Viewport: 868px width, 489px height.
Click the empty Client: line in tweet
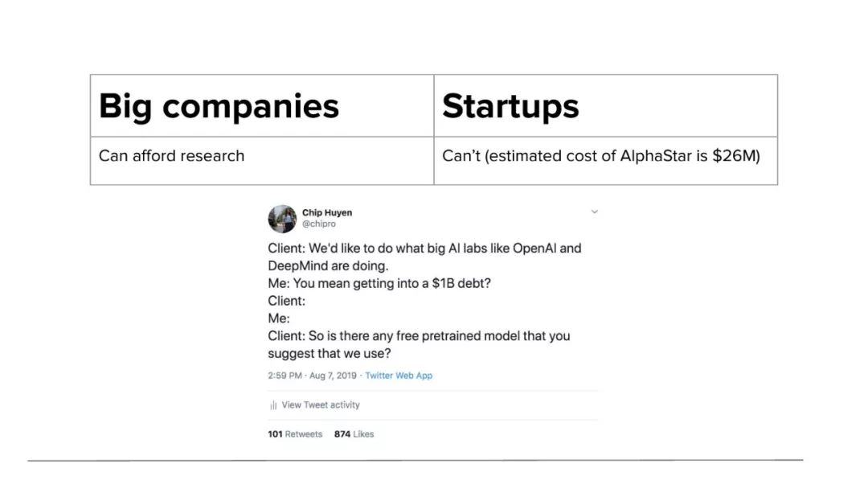(287, 301)
